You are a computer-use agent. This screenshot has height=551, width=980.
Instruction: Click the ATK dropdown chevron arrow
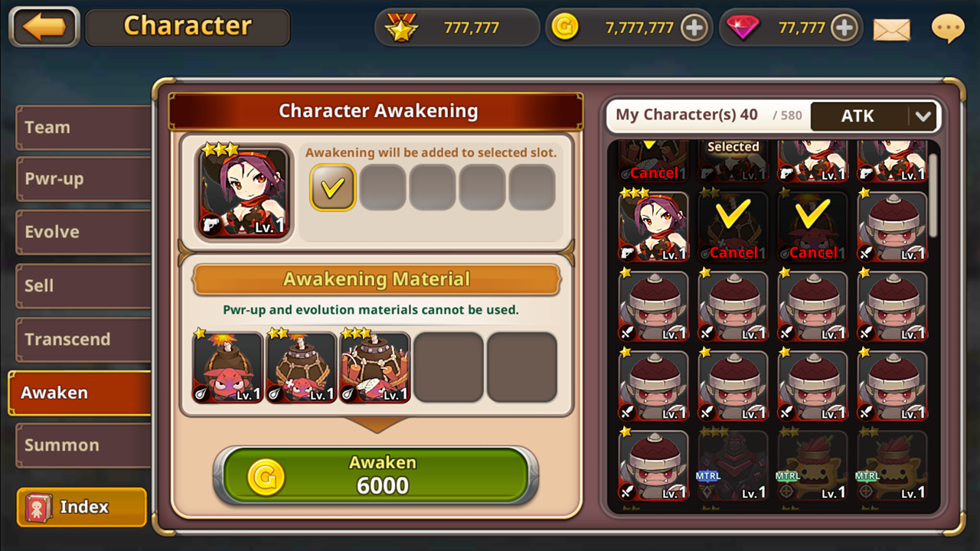(923, 116)
